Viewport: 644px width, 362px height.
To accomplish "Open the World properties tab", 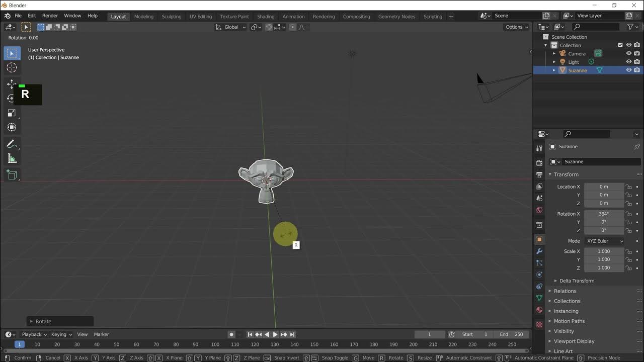I will pos(539,210).
